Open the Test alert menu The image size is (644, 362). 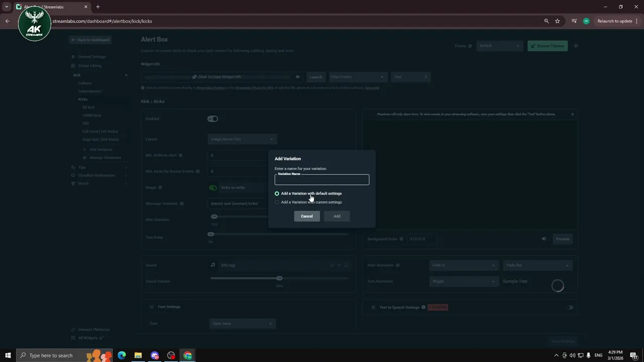(x=411, y=77)
